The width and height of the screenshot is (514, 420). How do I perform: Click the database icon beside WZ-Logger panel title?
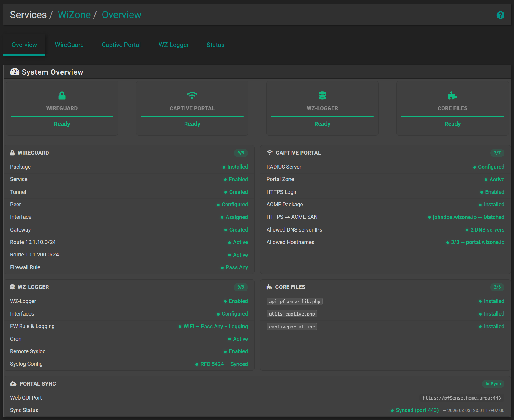tap(12, 287)
